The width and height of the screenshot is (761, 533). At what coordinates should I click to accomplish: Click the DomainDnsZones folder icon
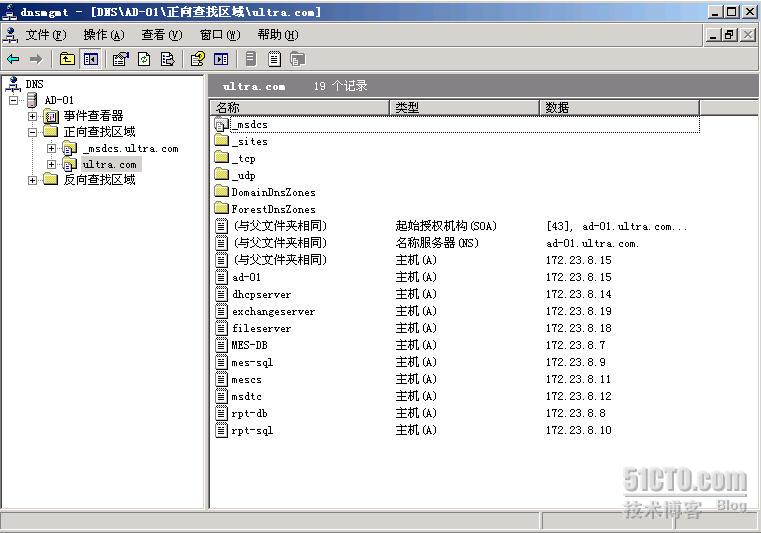click(221, 191)
